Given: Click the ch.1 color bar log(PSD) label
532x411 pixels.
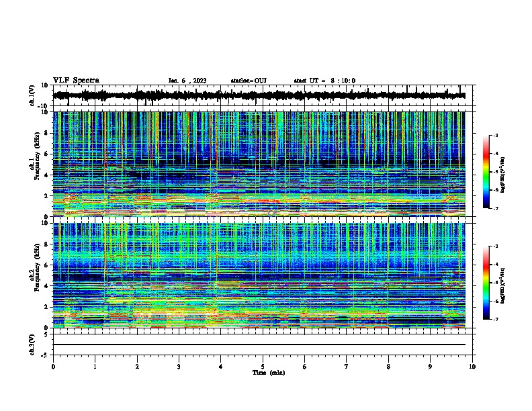Looking at the screenshot, I should [x=503, y=175].
